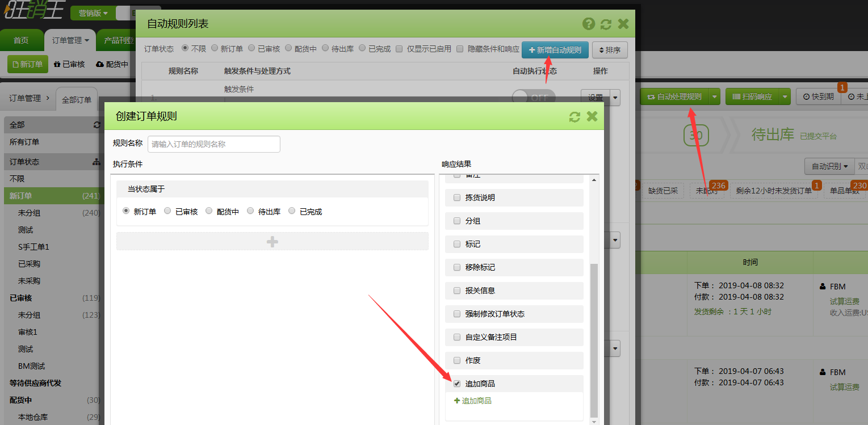The height and width of the screenshot is (425, 868).
Task: Click 剩余12小时未发货订单 filter tag
Action: [773, 191]
